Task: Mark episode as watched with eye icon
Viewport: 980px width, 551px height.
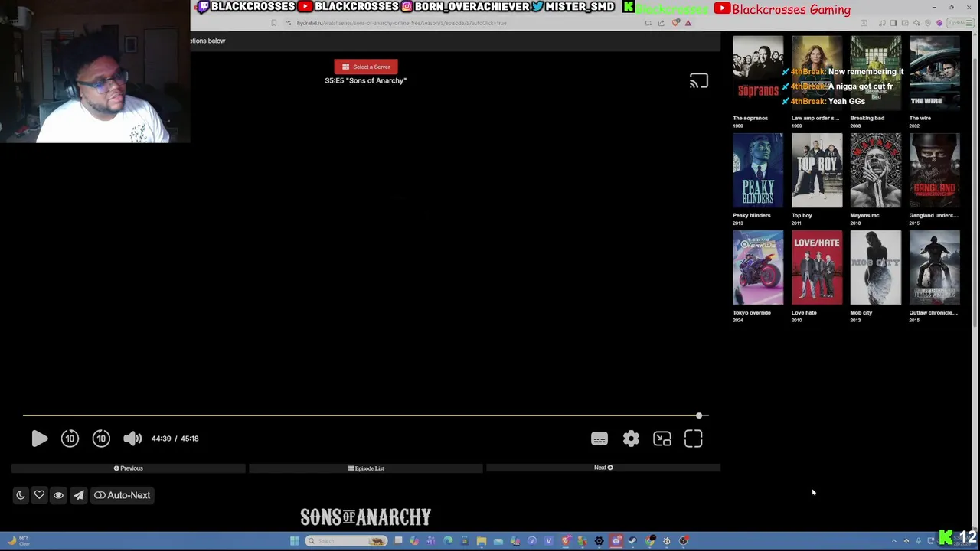Action: 58,495
